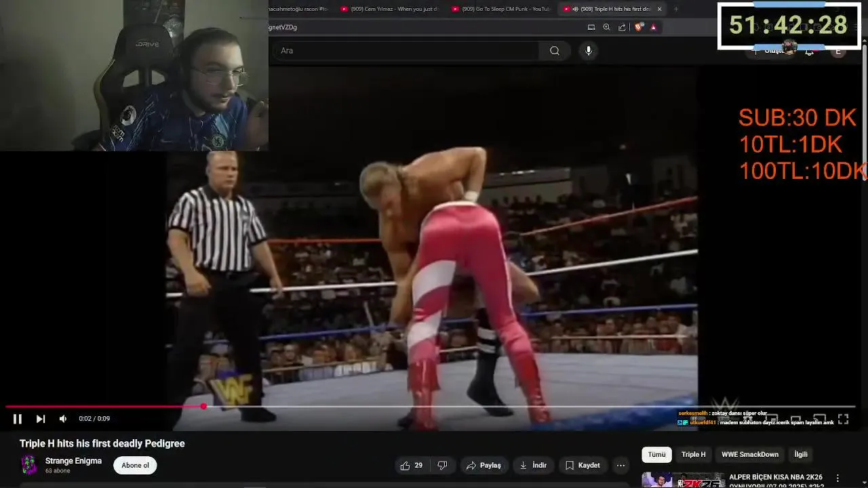Select the WWE SmackDown filter chip

pyautogui.click(x=750, y=455)
